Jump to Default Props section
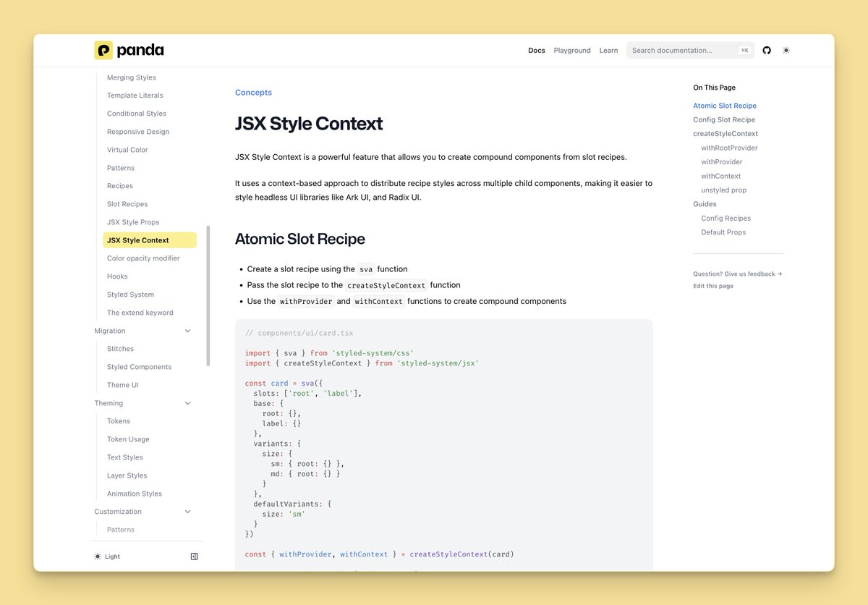This screenshot has width=868, height=605. pyautogui.click(x=723, y=232)
